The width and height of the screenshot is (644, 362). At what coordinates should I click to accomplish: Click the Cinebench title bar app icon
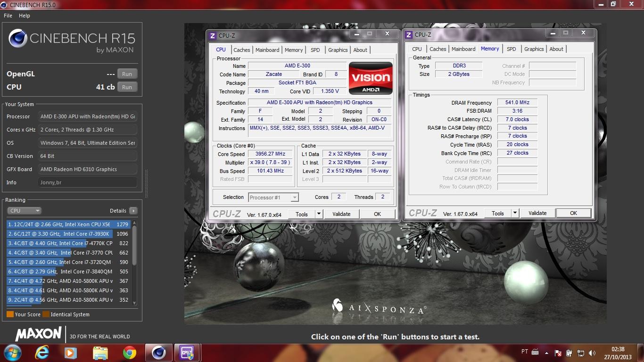tap(5, 4)
